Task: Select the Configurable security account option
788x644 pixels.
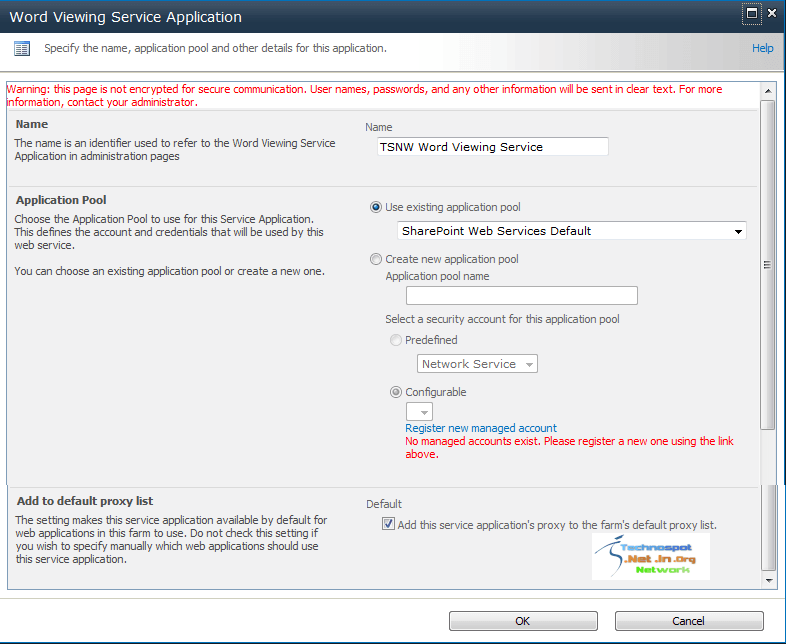Action: 396,392
